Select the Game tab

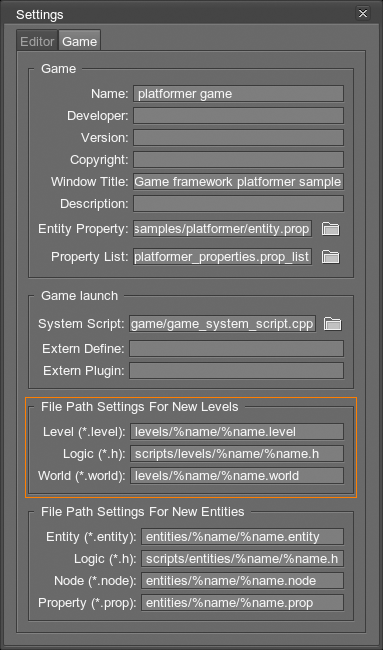pyautogui.click(x=80, y=41)
